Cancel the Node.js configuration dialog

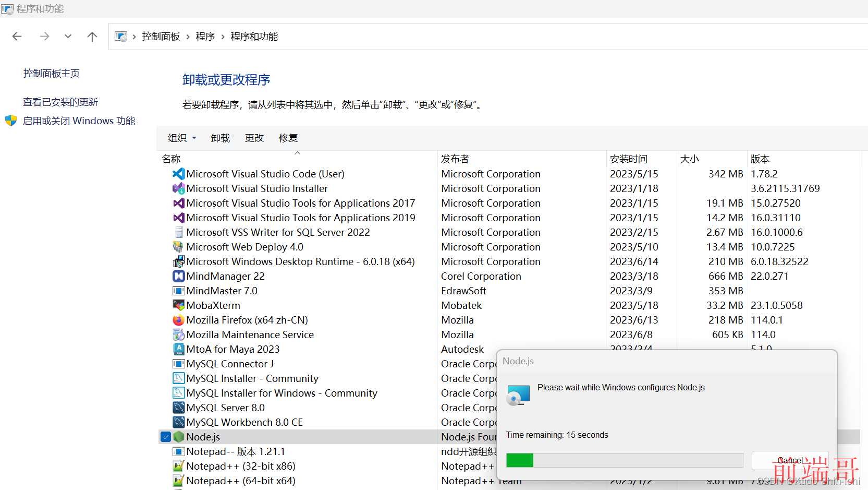coord(790,460)
